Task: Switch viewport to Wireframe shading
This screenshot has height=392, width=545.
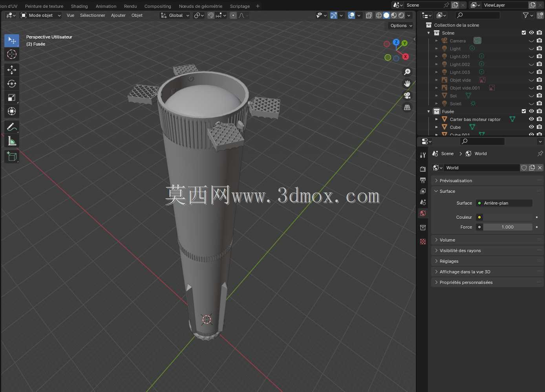Action: point(379,15)
